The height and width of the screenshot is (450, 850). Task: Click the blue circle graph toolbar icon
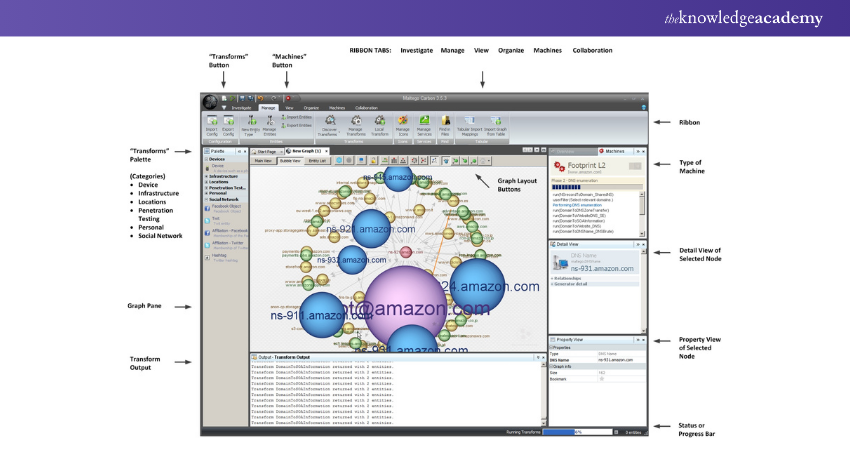click(x=339, y=160)
